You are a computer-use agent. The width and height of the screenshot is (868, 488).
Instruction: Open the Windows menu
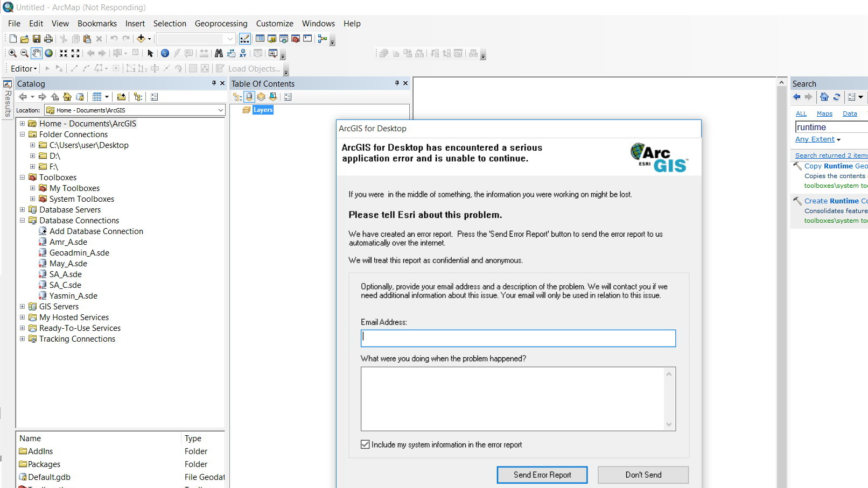pyautogui.click(x=318, y=24)
